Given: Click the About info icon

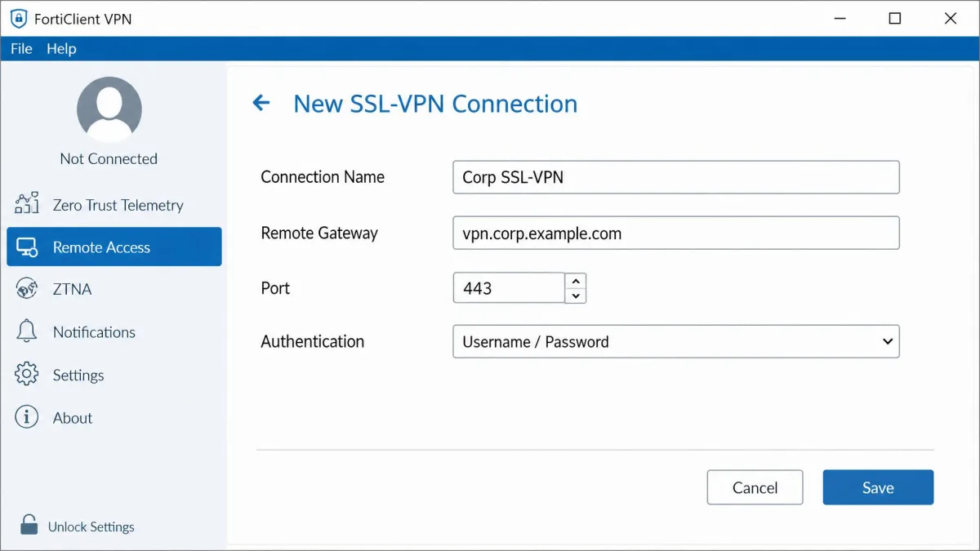Looking at the screenshot, I should tap(27, 417).
